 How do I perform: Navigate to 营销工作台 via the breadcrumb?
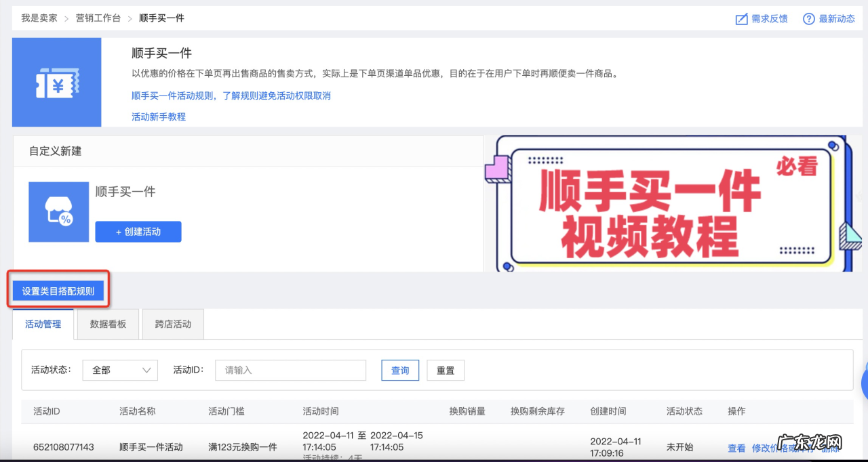98,19
